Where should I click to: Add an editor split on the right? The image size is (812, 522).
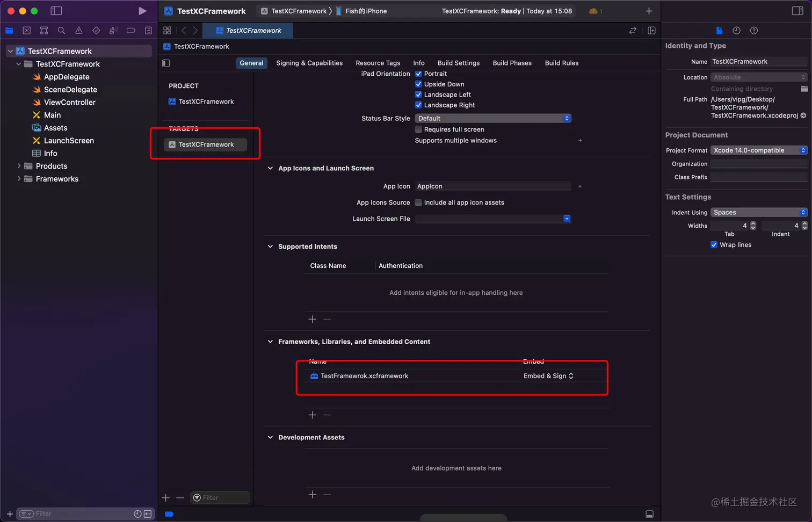(651, 31)
